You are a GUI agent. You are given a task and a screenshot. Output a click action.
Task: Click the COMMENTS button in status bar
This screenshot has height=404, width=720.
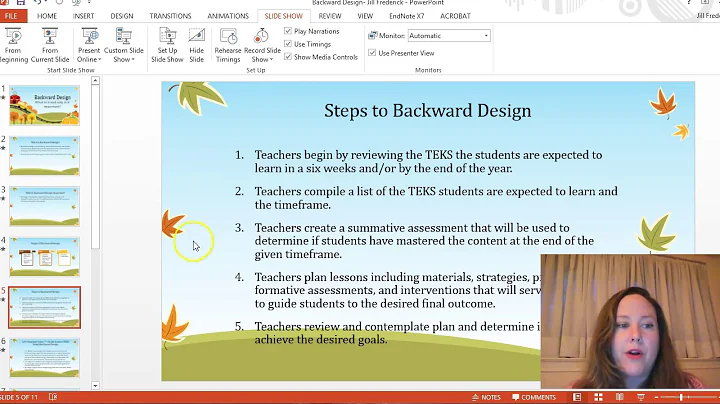[x=534, y=397]
